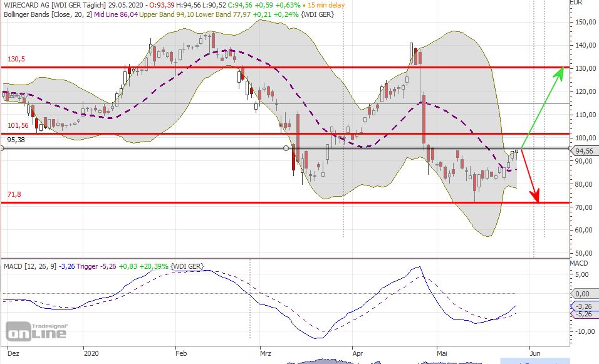This screenshot has width=599, height=364.
Task: Click the high price H:94,56 value
Action: [x=189, y=5]
